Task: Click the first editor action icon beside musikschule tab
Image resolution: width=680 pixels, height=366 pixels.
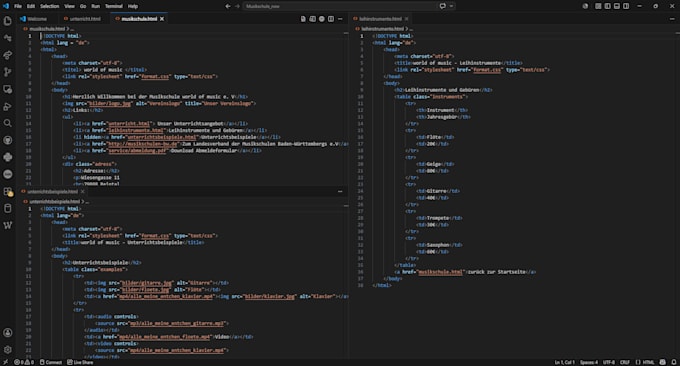Action: point(303,19)
